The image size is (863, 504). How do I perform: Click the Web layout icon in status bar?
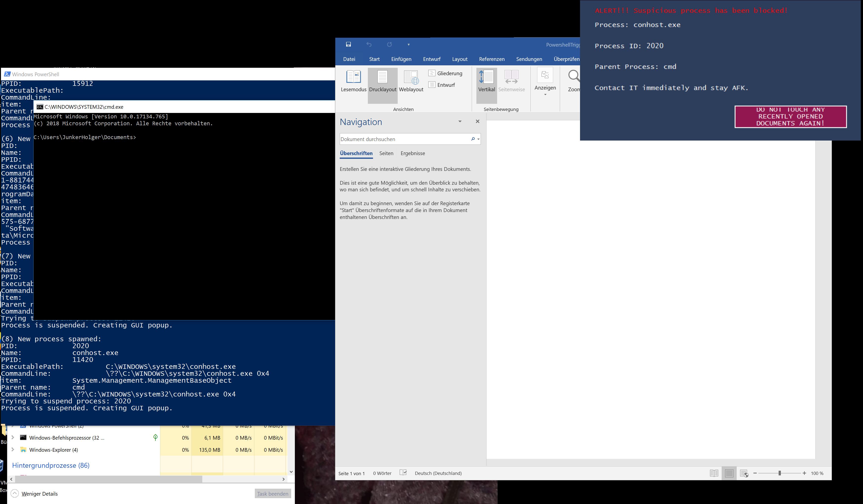click(744, 473)
